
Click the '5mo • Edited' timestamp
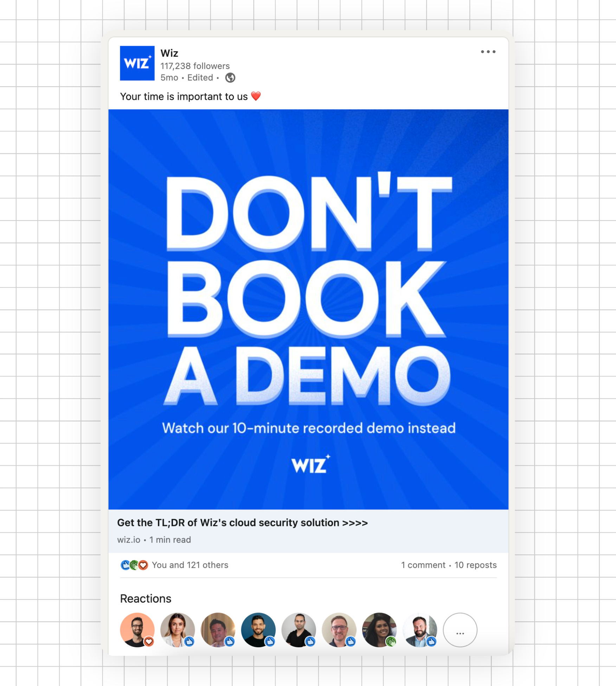[187, 78]
